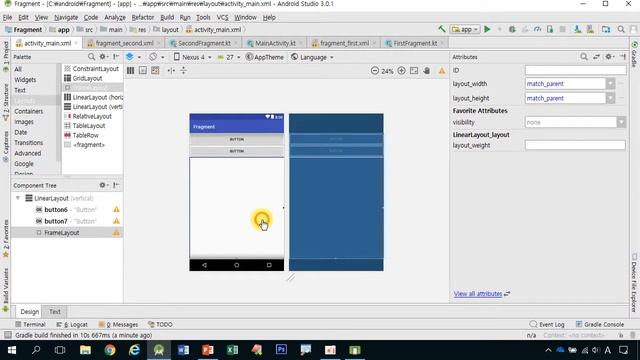Click Attach debugger to Android process icon
Screen dimensions: 640x360
[550, 29]
